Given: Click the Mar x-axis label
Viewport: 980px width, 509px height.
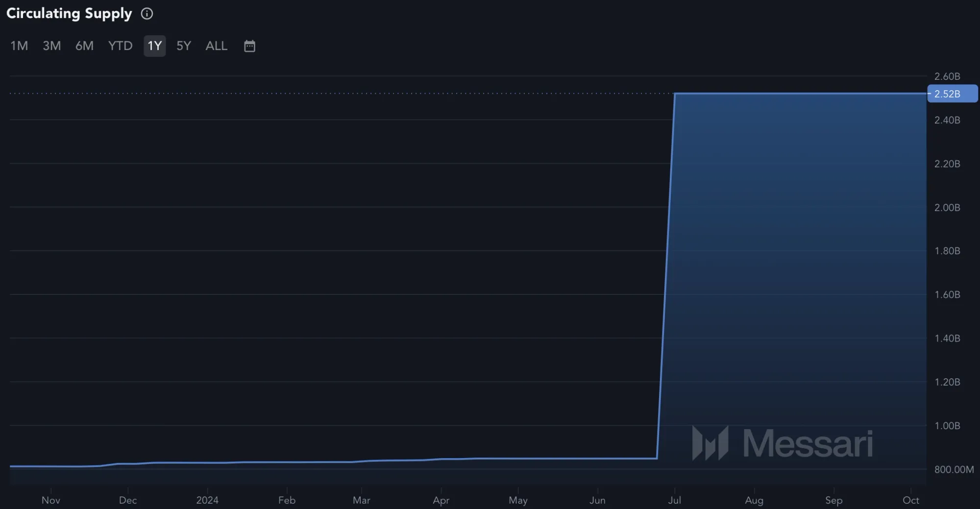Looking at the screenshot, I should (x=362, y=500).
